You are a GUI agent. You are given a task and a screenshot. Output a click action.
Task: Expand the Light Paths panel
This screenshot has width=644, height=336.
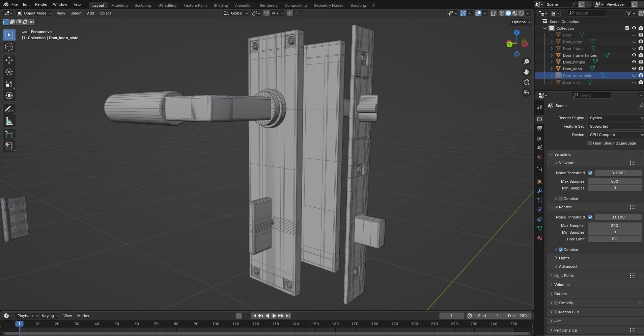coord(564,276)
